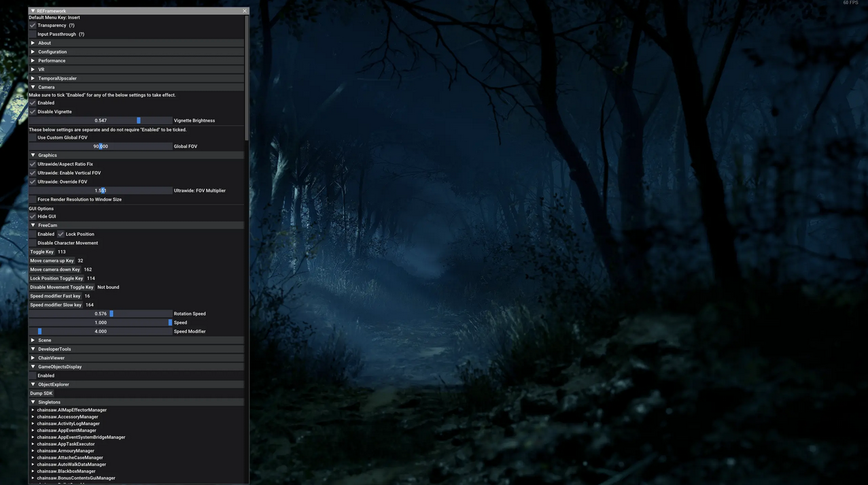The width and height of the screenshot is (868, 485).
Task: Enable Force Render Resolution to Window Size
Action: click(33, 199)
